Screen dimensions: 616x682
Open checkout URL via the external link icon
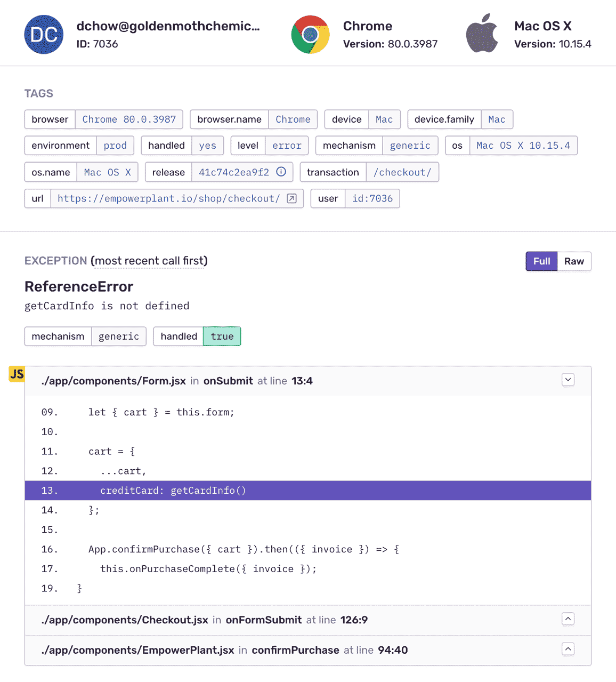pos(291,198)
